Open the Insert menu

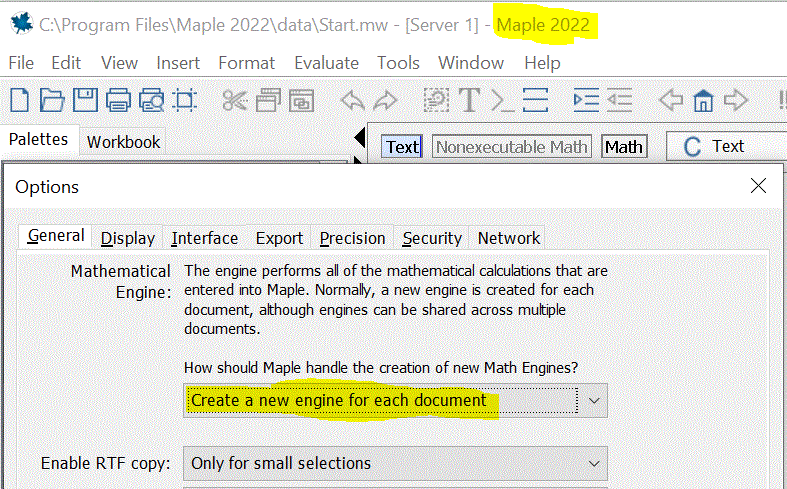click(x=178, y=63)
